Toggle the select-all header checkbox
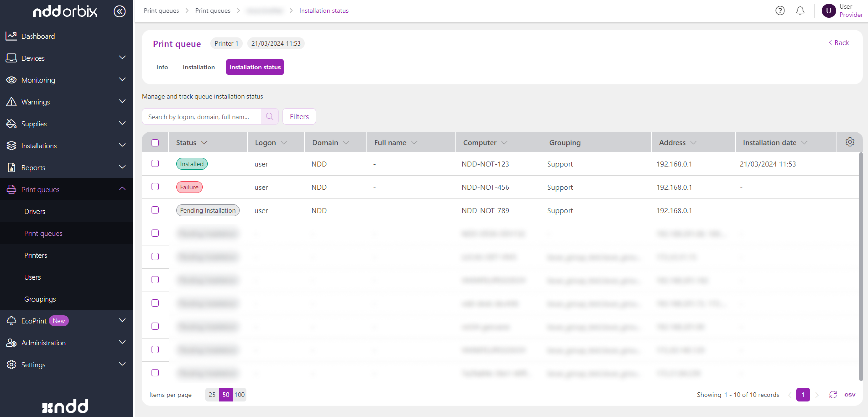The image size is (868, 417). [155, 143]
